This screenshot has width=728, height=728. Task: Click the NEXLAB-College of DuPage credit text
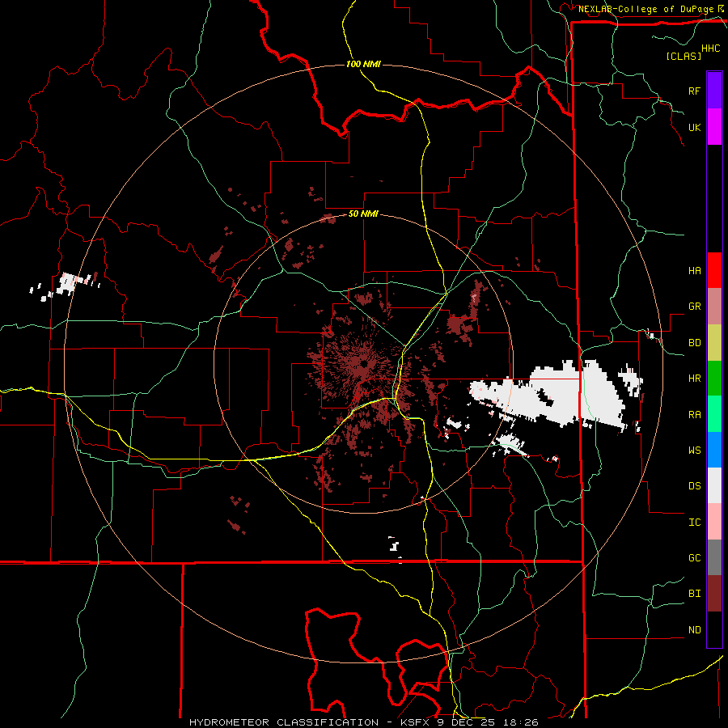(x=645, y=9)
